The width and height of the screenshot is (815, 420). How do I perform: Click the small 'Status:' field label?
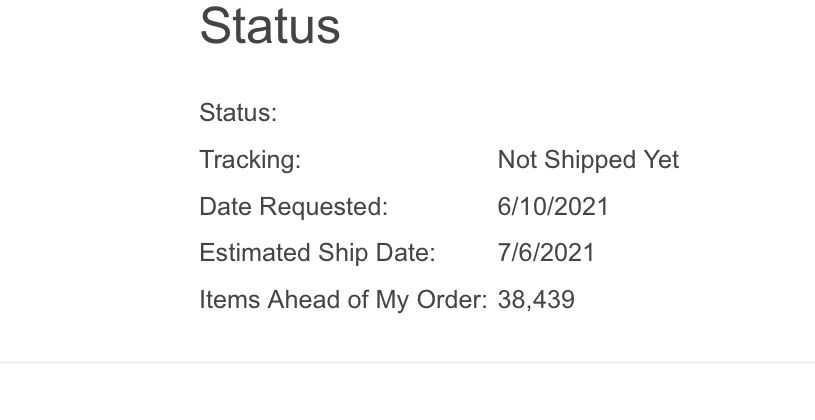(239, 112)
